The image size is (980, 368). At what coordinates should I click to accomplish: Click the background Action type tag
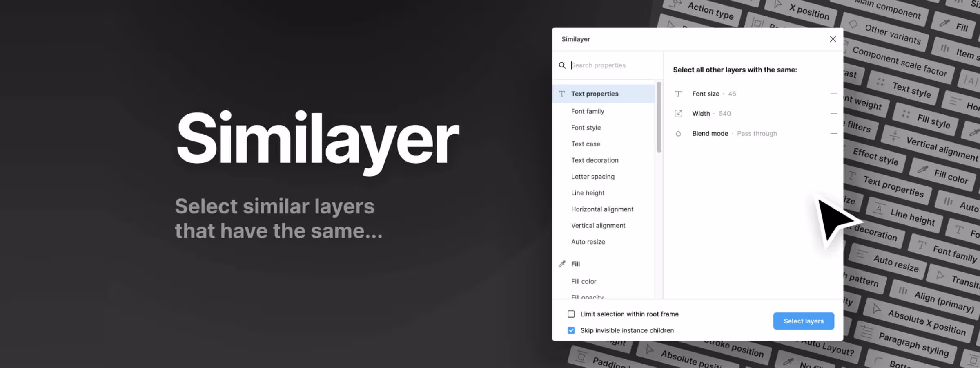(x=702, y=10)
